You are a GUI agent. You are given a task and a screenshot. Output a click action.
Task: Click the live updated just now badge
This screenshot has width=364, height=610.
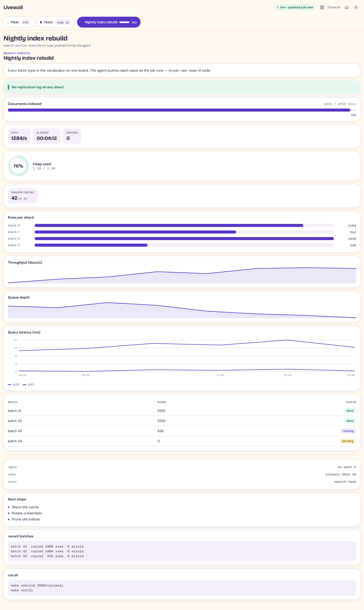click(295, 7)
